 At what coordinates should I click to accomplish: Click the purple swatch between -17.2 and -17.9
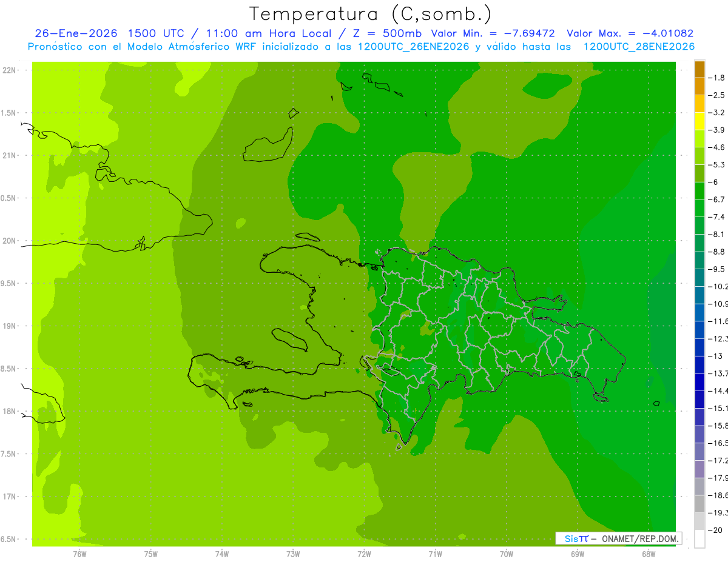699,469
